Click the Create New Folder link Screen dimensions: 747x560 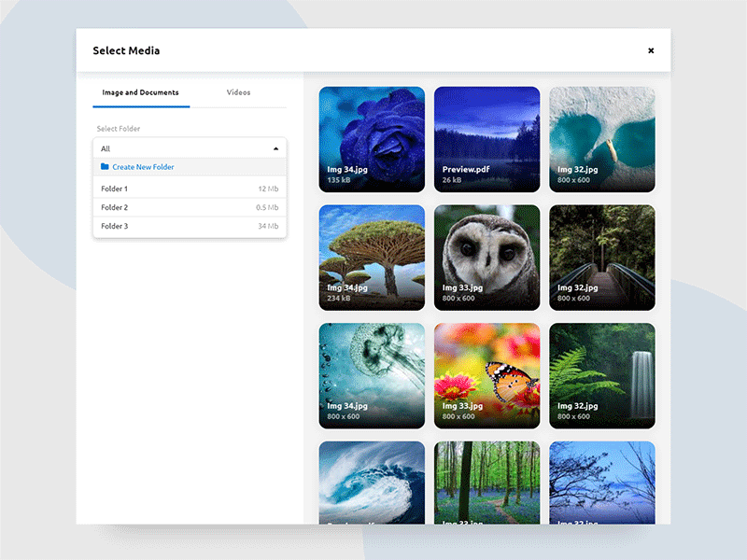point(145,166)
